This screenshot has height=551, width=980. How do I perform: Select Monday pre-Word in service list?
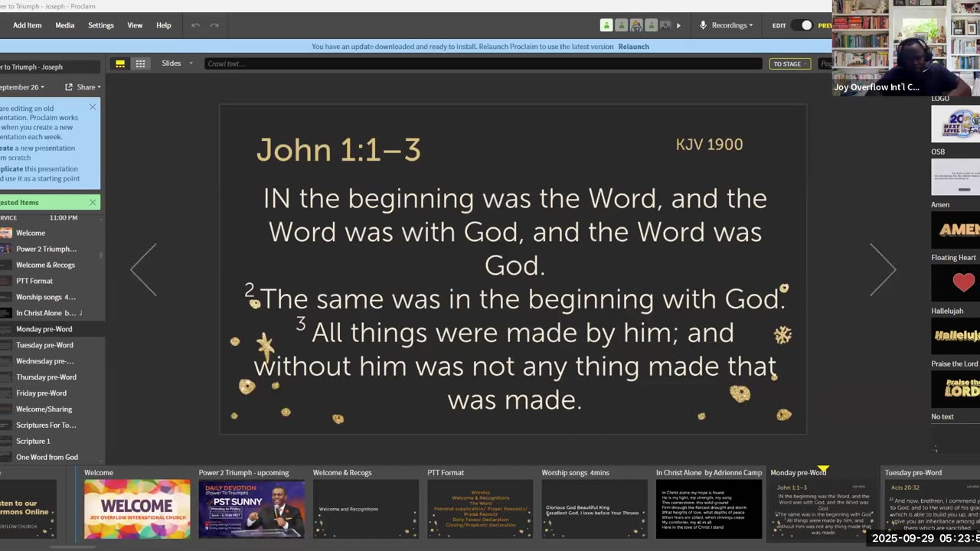tap(51, 329)
